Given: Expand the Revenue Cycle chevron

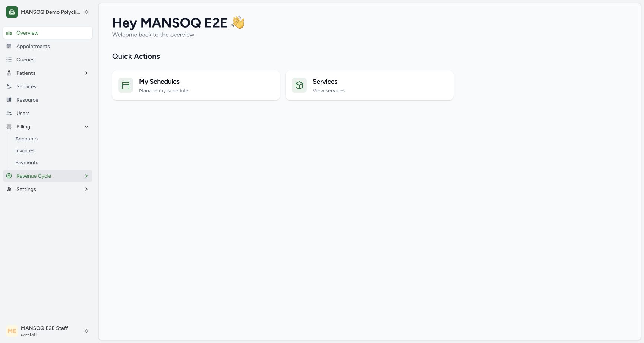Looking at the screenshot, I should tap(86, 176).
